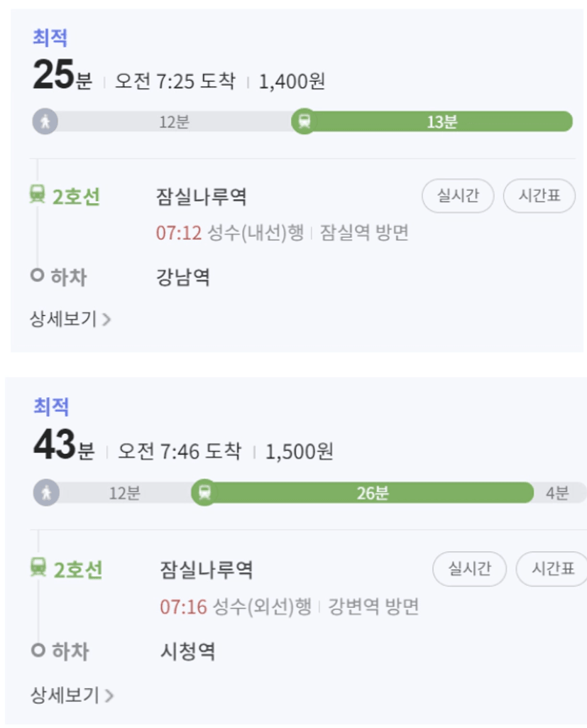Click the 2호선 train icon in the 시청역 route
Viewport: 587px width, 728px height.
click(x=38, y=567)
